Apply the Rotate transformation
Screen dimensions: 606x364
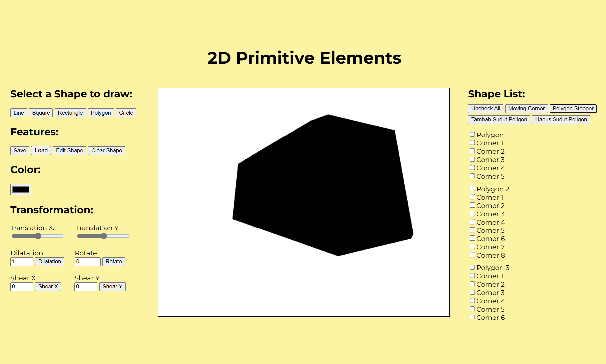[113, 261]
